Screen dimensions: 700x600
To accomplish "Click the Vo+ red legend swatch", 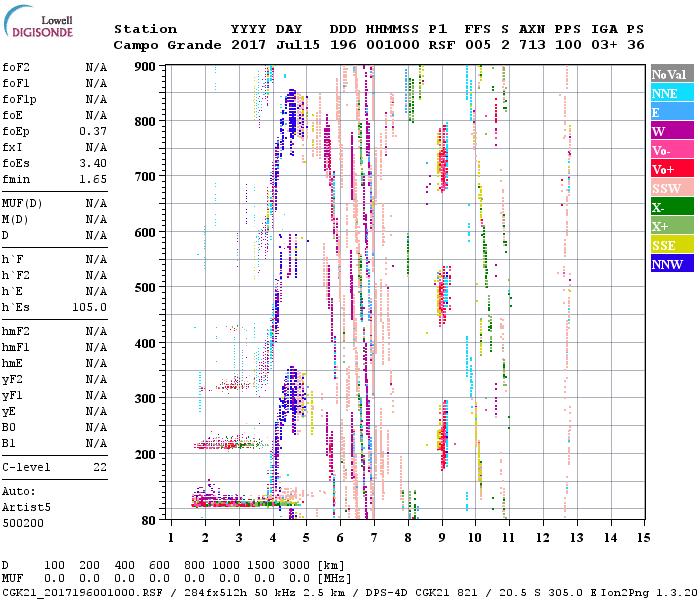I will click(671, 169).
